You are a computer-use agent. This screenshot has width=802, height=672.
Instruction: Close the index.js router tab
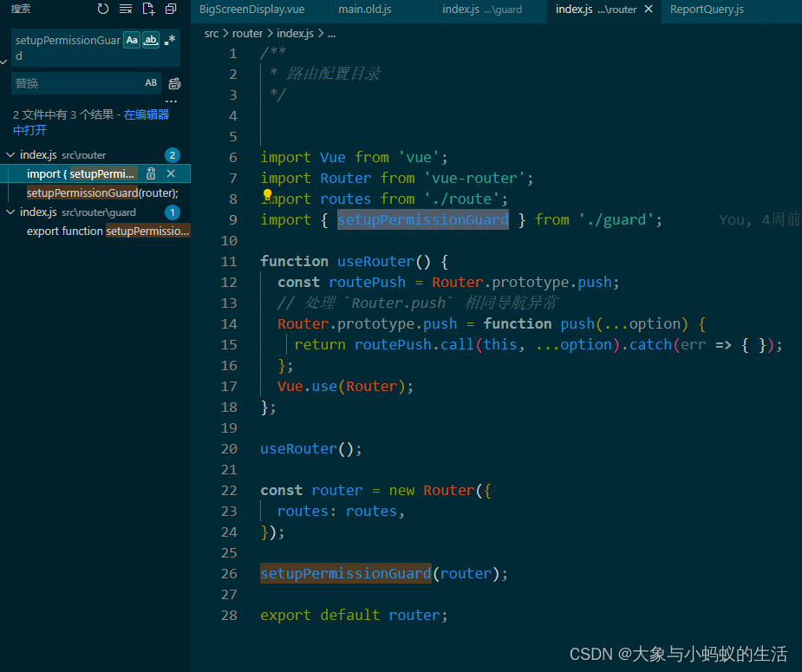pos(649,10)
